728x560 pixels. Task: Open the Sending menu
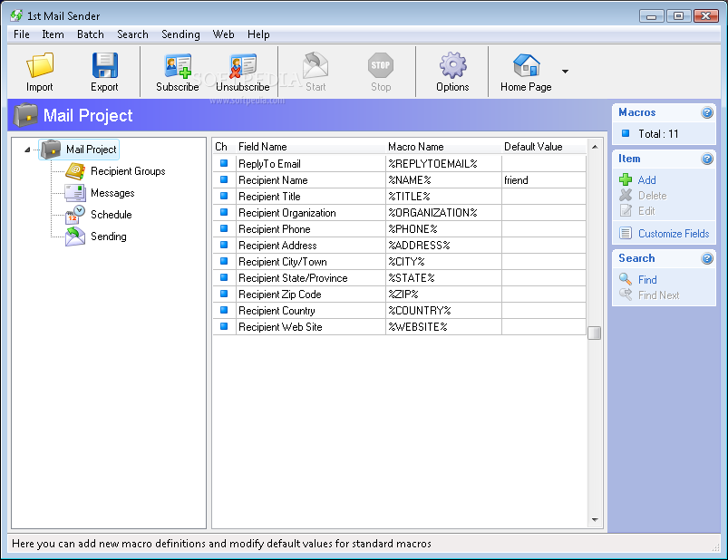click(180, 34)
